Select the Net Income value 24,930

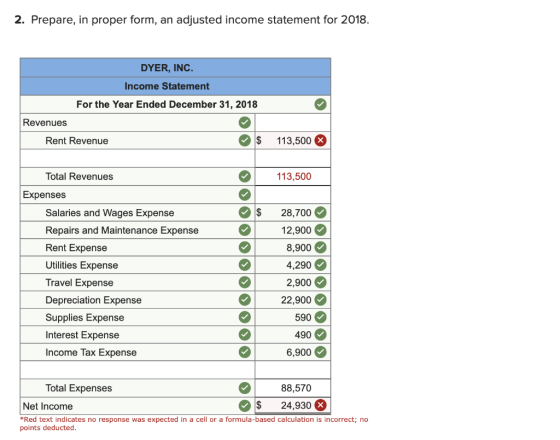coord(296,406)
